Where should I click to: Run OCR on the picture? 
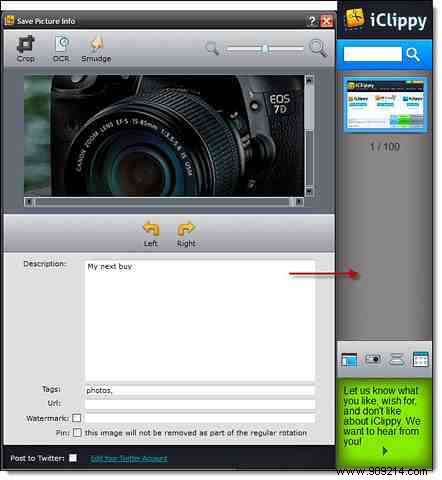[x=61, y=49]
